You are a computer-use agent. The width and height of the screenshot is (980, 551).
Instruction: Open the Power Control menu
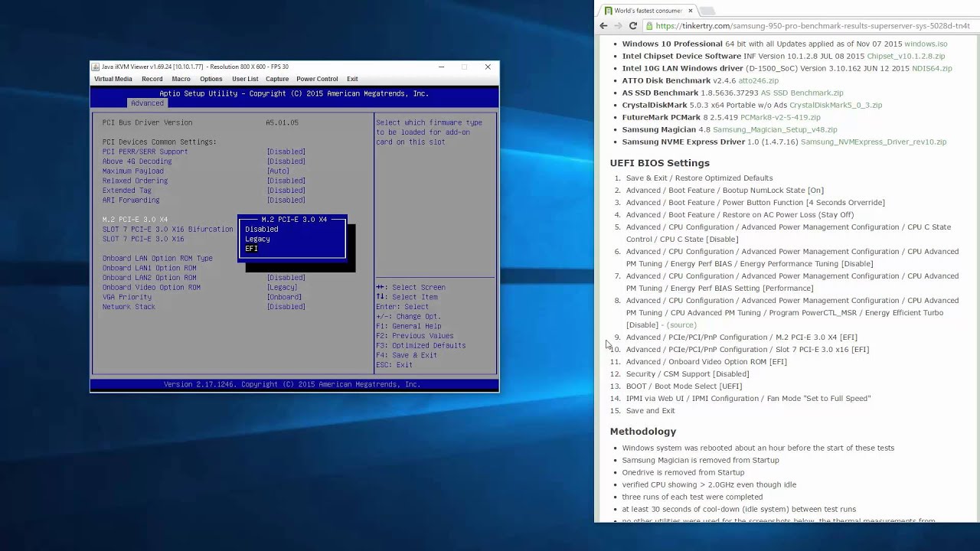(x=317, y=79)
